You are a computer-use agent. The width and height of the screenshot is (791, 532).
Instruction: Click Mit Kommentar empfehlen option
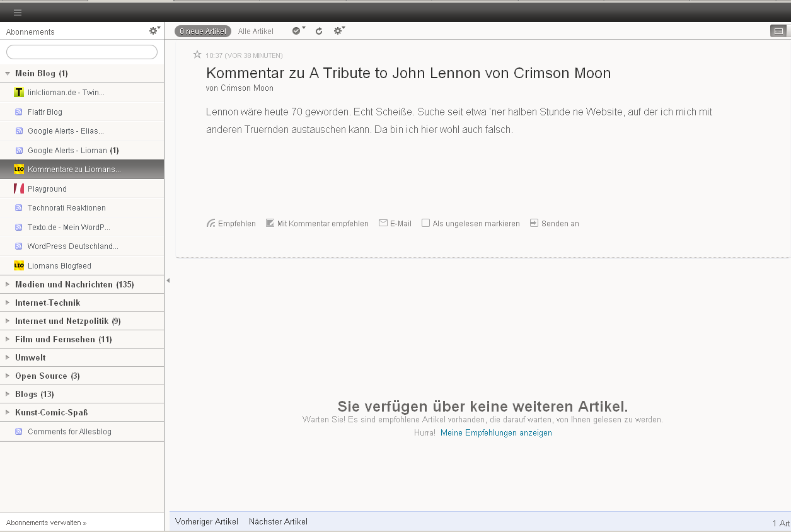pyautogui.click(x=270, y=223)
